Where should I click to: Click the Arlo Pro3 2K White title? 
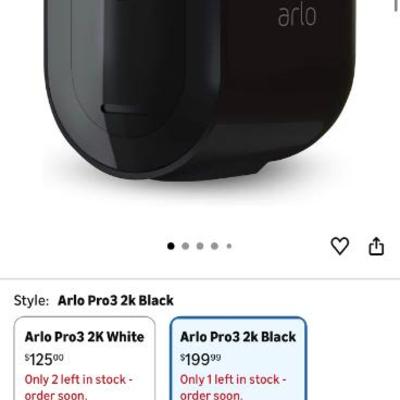pos(84,337)
